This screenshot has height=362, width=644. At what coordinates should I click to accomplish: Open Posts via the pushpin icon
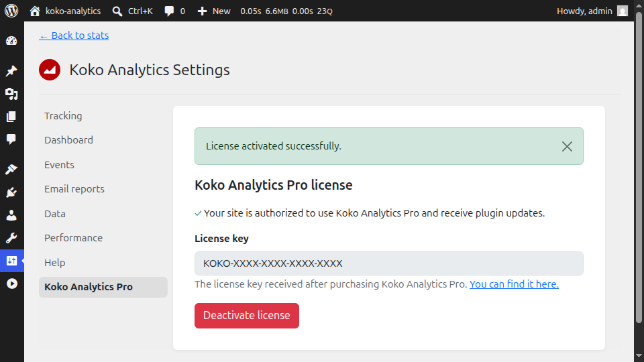tap(11, 70)
